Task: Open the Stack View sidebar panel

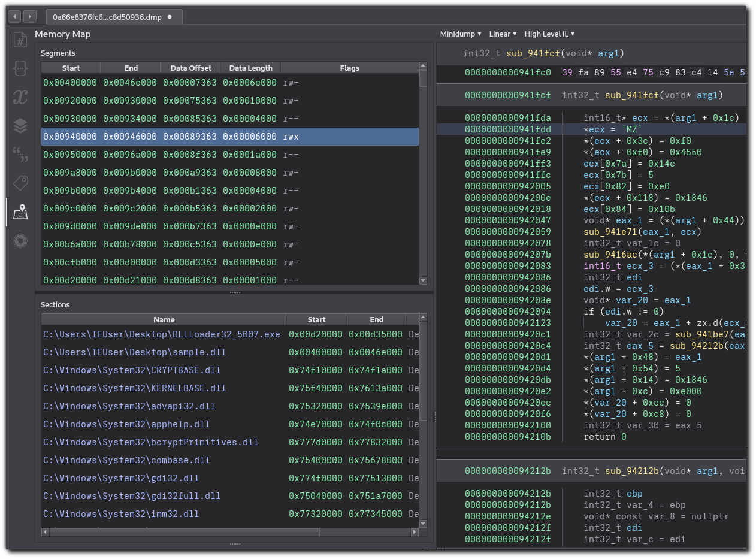Action: tap(20, 125)
